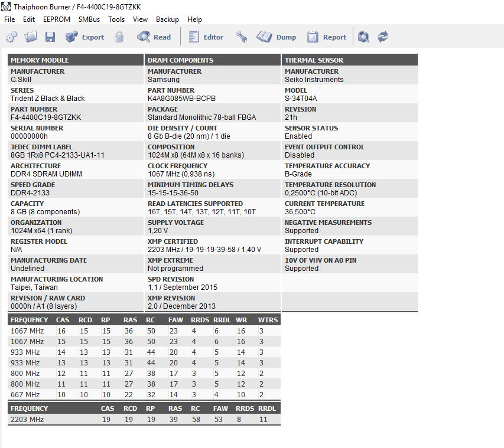Open the Editor from the toolbar
The height and width of the screenshot is (448, 504).
point(206,37)
